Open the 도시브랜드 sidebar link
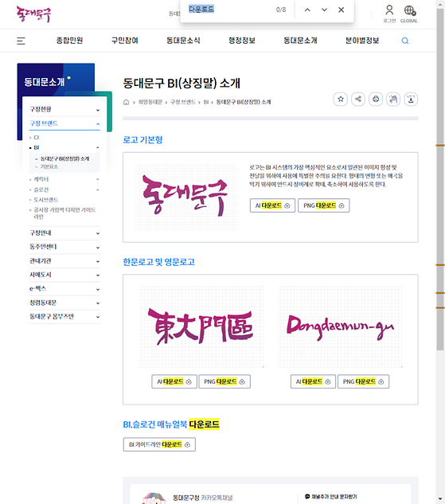Image resolution: width=445 pixels, height=504 pixels. 46,200
